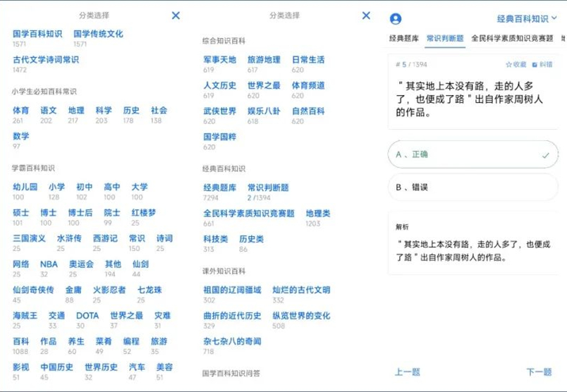The width and height of the screenshot is (567, 392).
Task: Go to next question 下一题
Action: (539, 372)
